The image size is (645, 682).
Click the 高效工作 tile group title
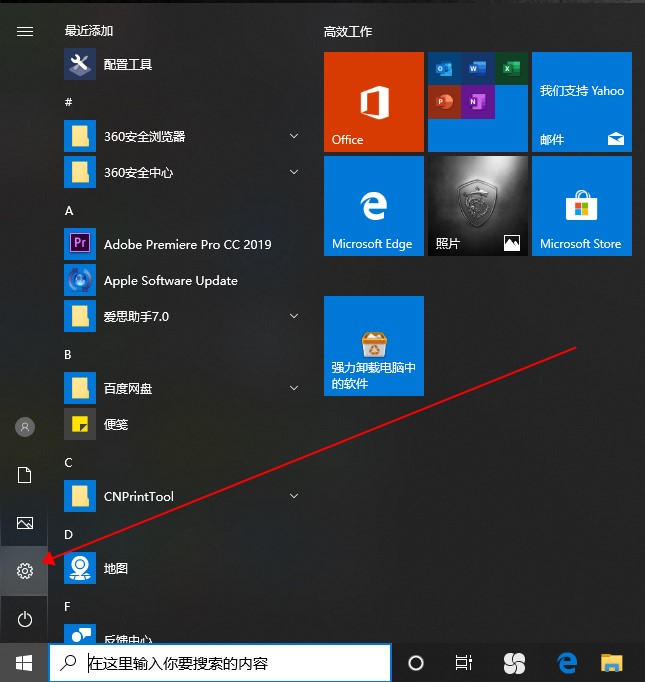[x=348, y=31]
